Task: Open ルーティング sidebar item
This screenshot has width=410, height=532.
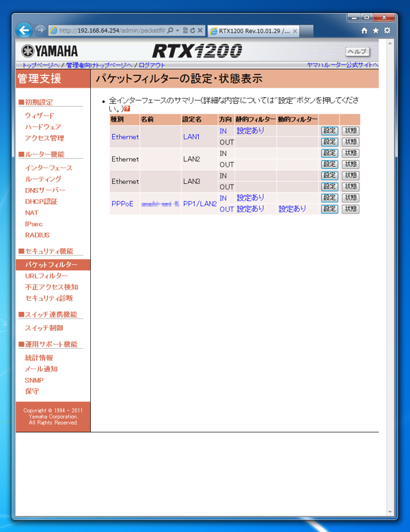Action: click(43, 179)
